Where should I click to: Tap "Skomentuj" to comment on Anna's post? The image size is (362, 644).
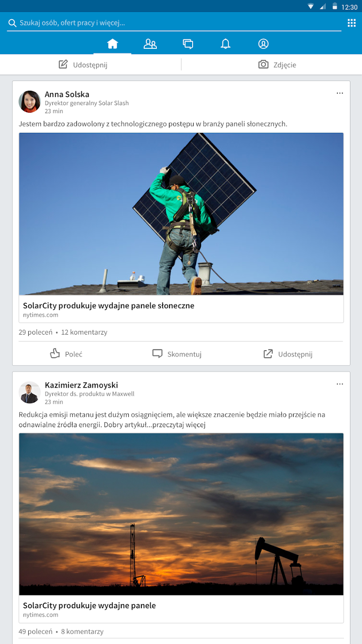point(177,354)
